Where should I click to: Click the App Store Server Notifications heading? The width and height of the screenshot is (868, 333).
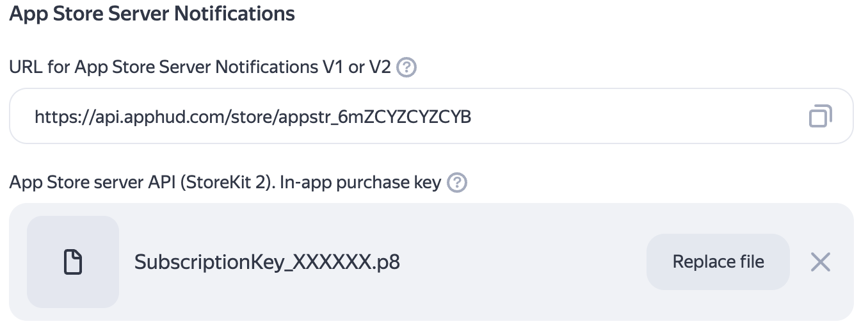coord(152,13)
